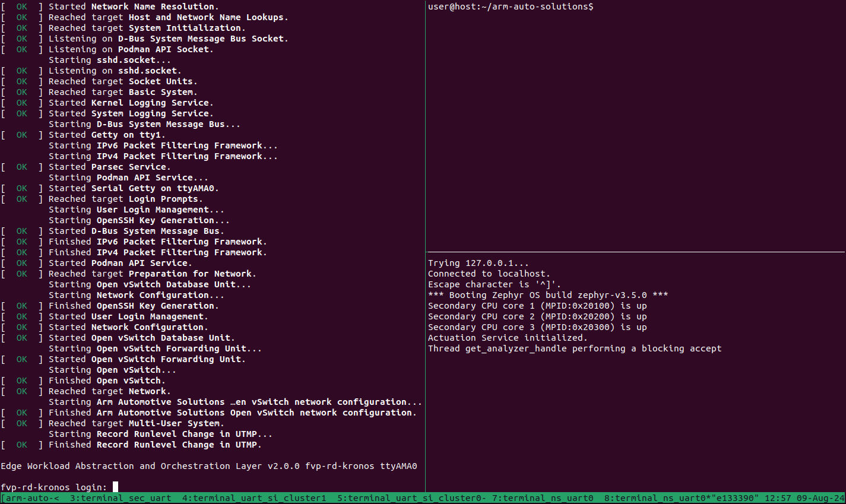Click 'Reached target Network.' line
This screenshot has width=846, height=504.
point(109,391)
